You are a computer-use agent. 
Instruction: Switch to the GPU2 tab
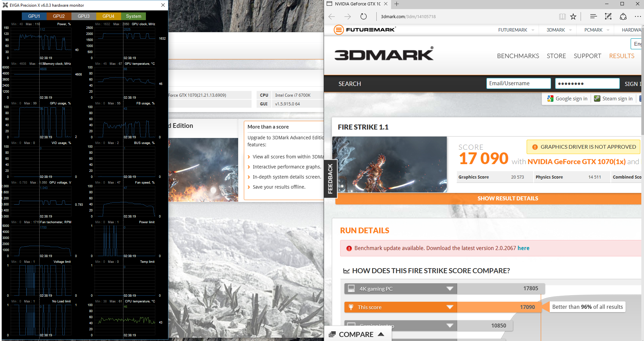click(59, 16)
